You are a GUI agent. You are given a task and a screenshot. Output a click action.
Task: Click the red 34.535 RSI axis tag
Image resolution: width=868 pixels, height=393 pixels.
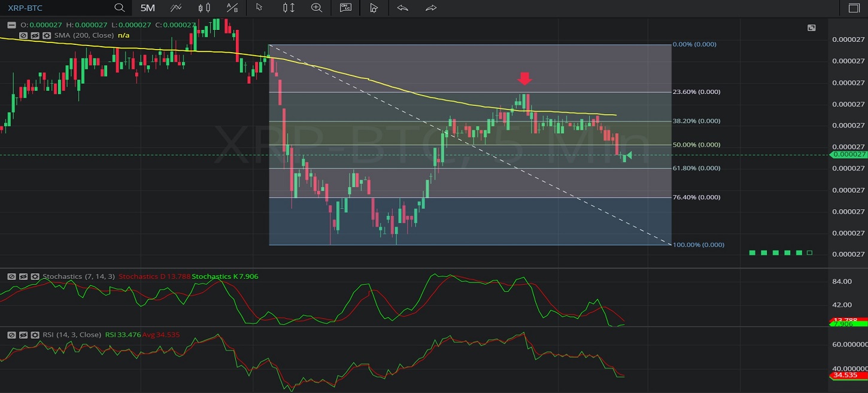coord(848,375)
